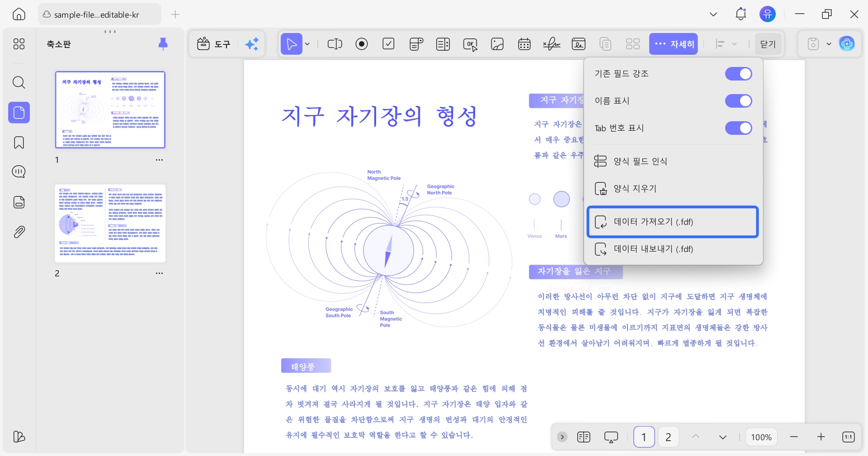Open page 1 thumbnail options menu
This screenshot has width=868, height=456.
pyautogui.click(x=159, y=160)
